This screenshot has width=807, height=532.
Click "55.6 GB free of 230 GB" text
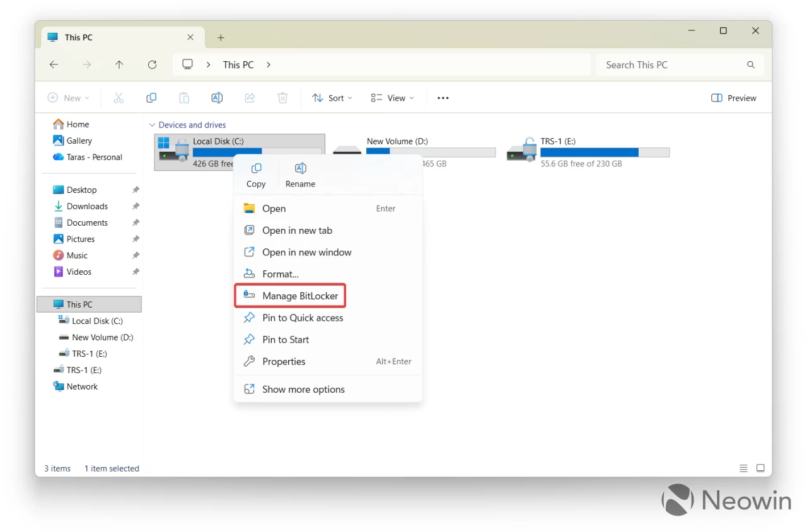[x=581, y=164]
